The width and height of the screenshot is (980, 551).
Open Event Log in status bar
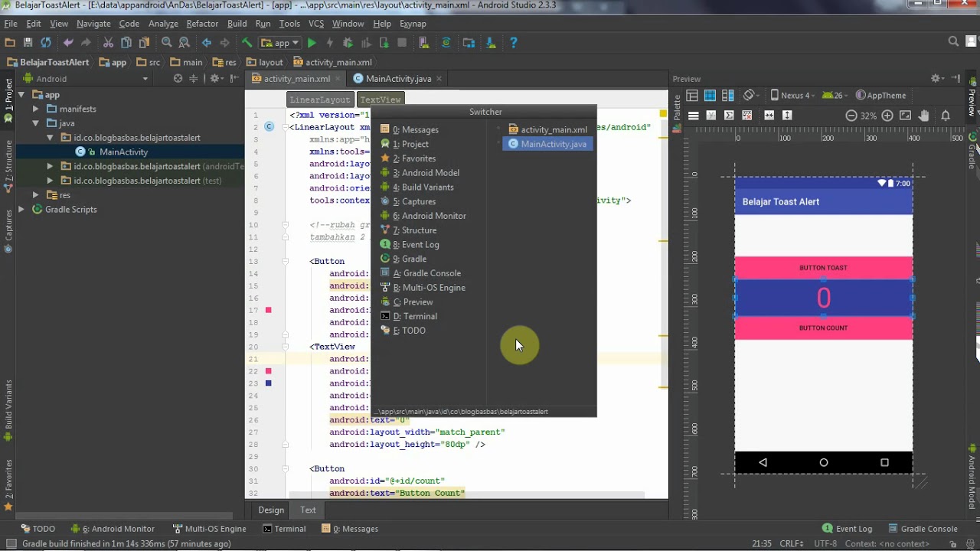point(847,528)
